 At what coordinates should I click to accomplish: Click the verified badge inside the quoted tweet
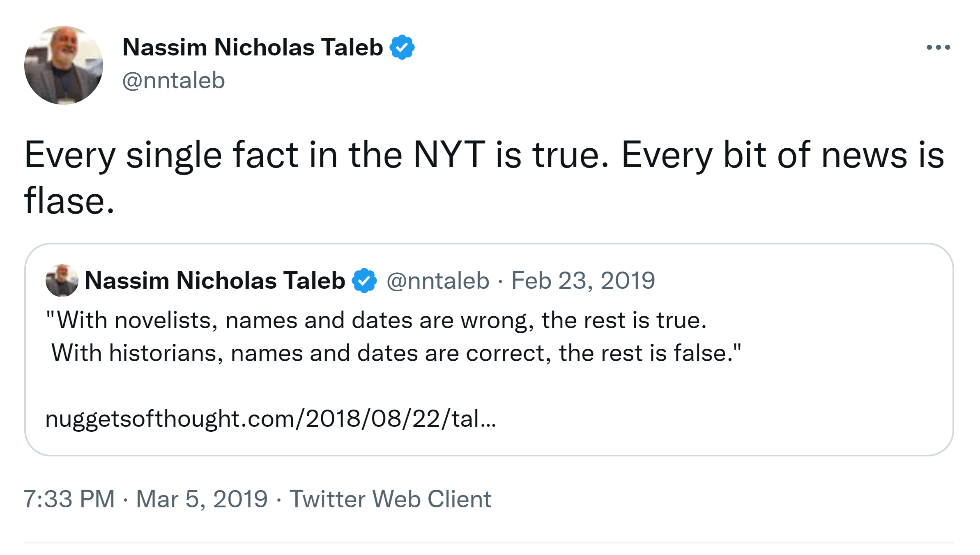pos(364,281)
